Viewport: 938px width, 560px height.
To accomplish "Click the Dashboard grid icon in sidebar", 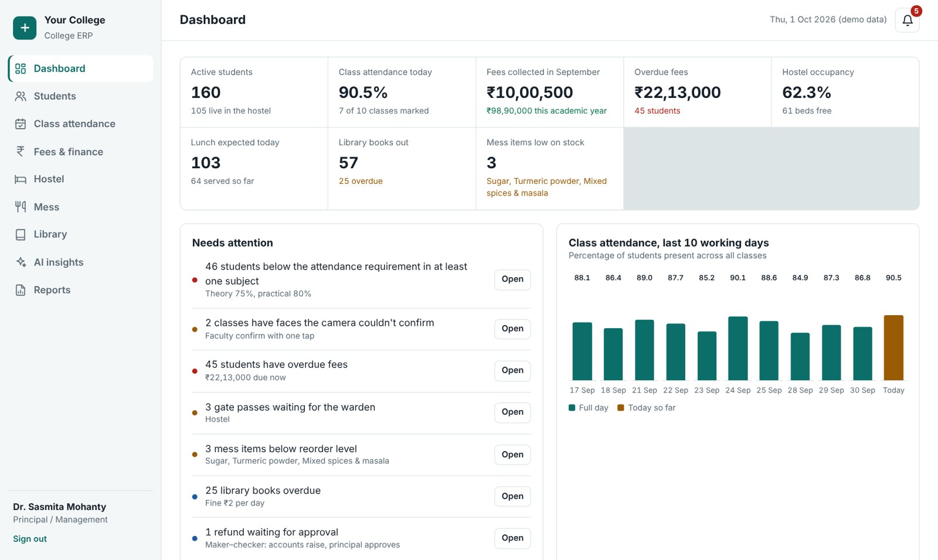I will [21, 69].
